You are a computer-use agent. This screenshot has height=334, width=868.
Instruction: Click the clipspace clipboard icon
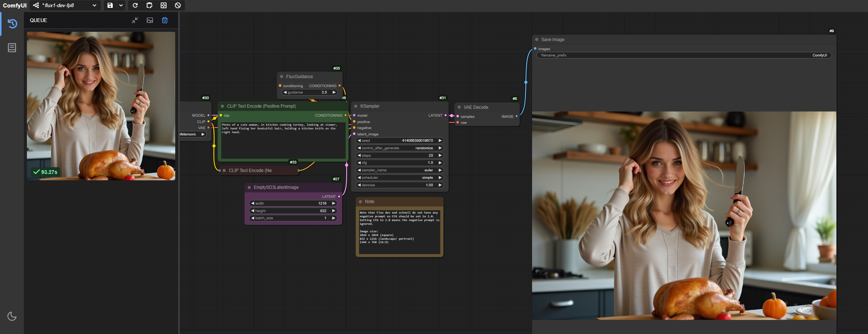click(149, 5)
